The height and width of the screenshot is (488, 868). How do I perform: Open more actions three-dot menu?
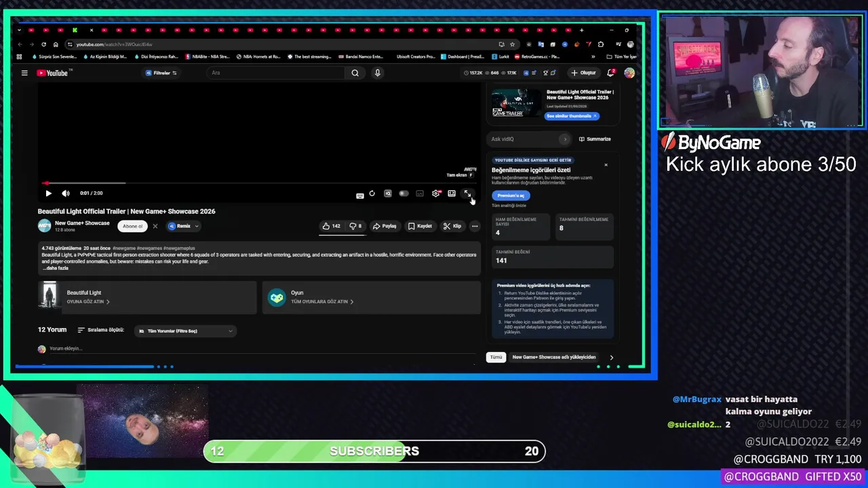(475, 226)
